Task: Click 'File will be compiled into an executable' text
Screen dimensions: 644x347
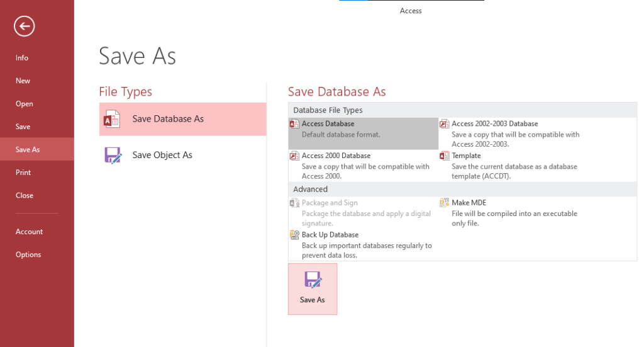Action: point(514,213)
